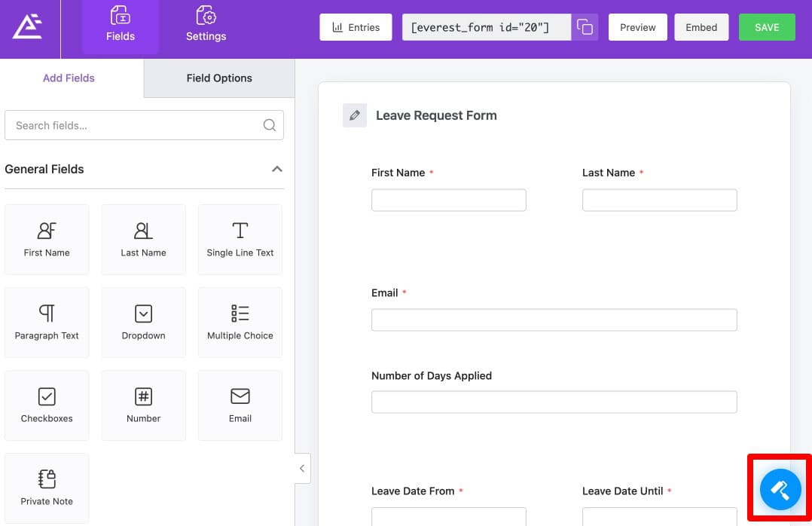Click the Number of Days Applied input
This screenshot has height=526, width=812.
(554, 402)
